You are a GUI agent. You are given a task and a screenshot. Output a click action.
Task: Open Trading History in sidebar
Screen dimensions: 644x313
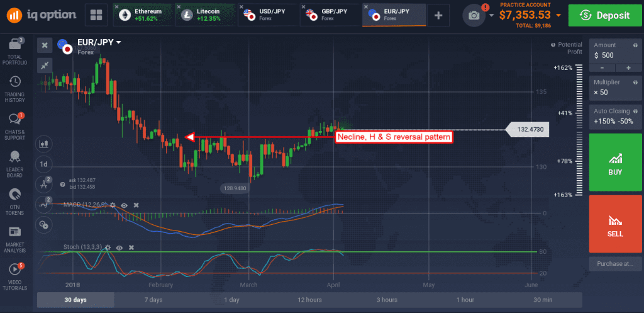[14, 89]
